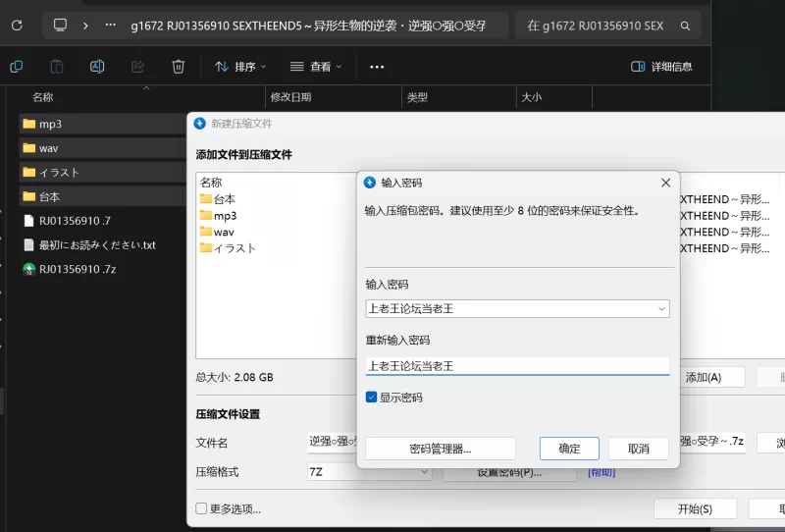Click the 文件名 input field

pos(526,442)
